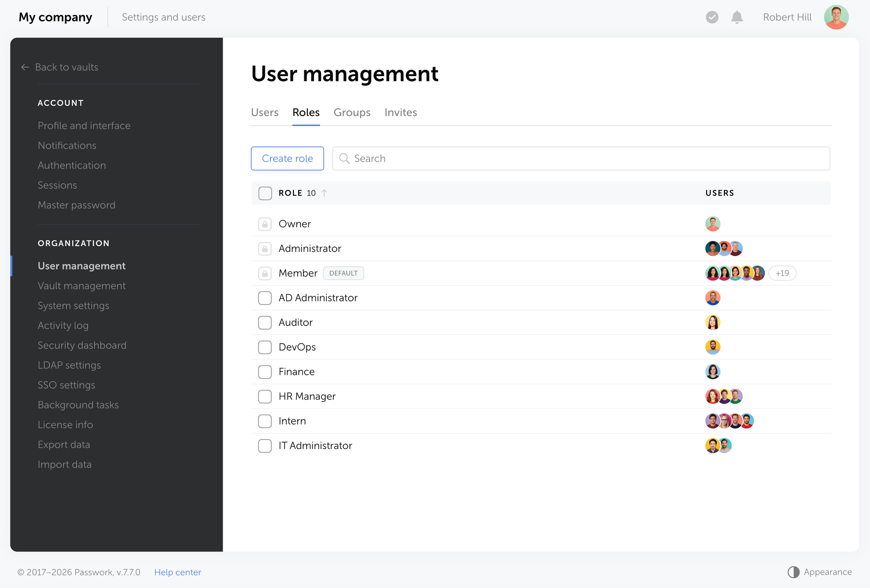Check the HR Manager role checkbox
This screenshot has width=870, height=588.
265,397
